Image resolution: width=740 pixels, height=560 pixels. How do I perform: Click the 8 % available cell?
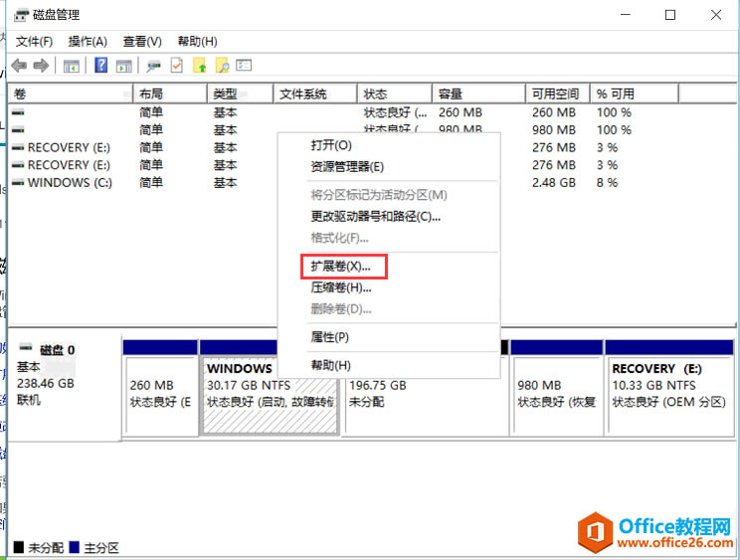[607, 183]
